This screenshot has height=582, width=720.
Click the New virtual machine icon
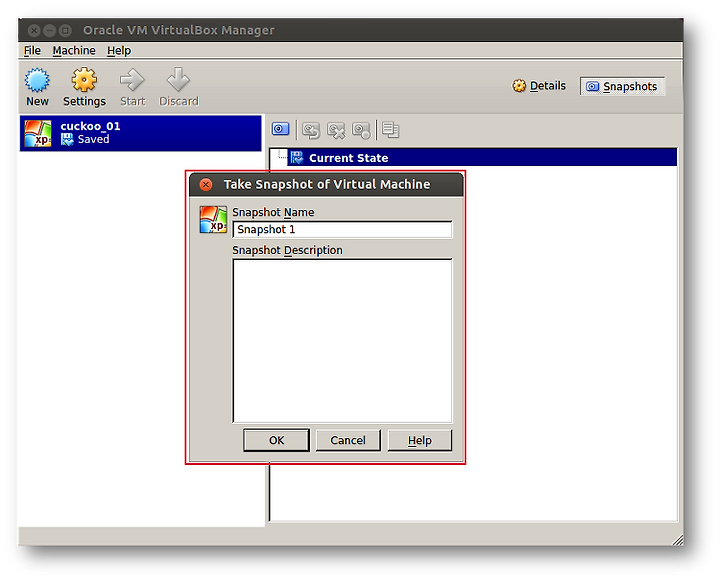(x=37, y=80)
